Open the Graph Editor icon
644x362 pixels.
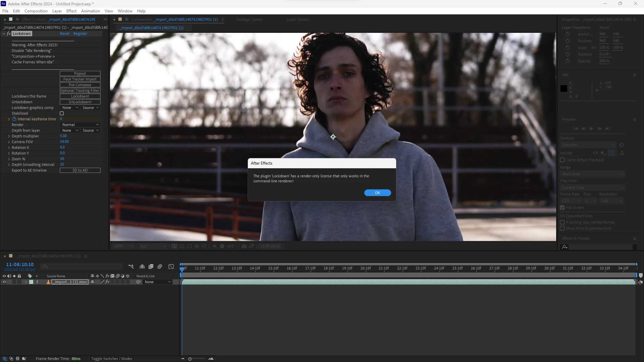click(171, 266)
